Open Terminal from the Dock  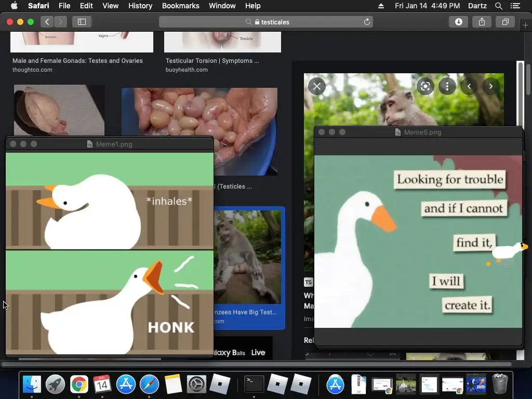(x=254, y=384)
